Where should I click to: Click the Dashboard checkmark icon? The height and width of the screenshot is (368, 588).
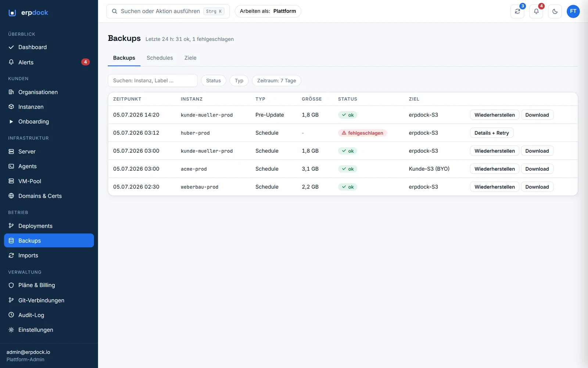[x=11, y=47]
